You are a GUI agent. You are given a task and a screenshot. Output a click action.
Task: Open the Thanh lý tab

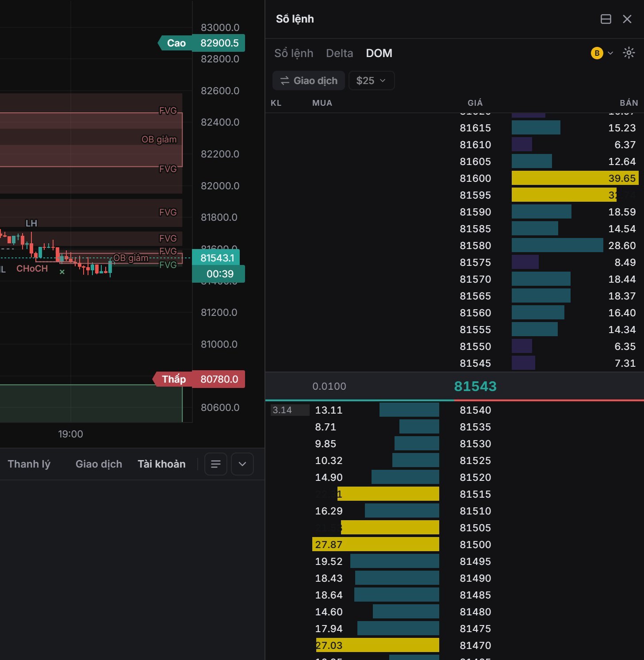(29, 464)
